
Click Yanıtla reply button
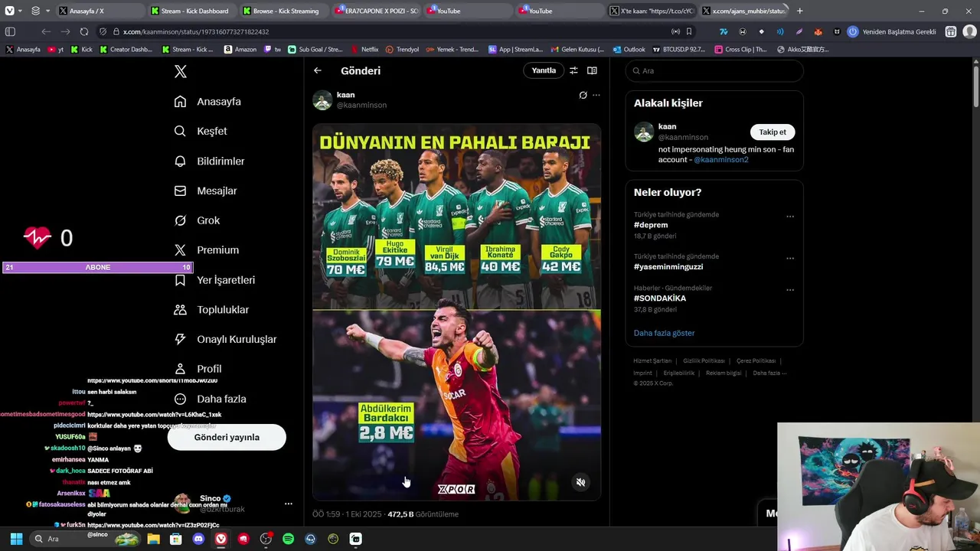click(x=544, y=70)
